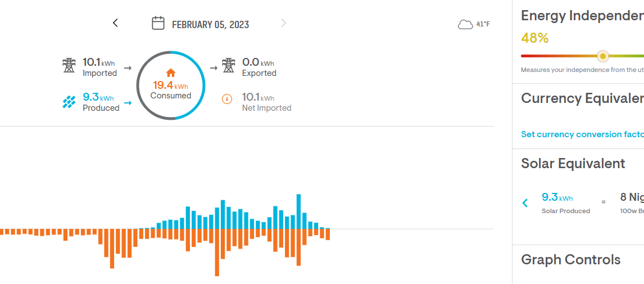The width and height of the screenshot is (644, 284).
Task: Open the calendar date picker icon
Action: click(x=158, y=23)
